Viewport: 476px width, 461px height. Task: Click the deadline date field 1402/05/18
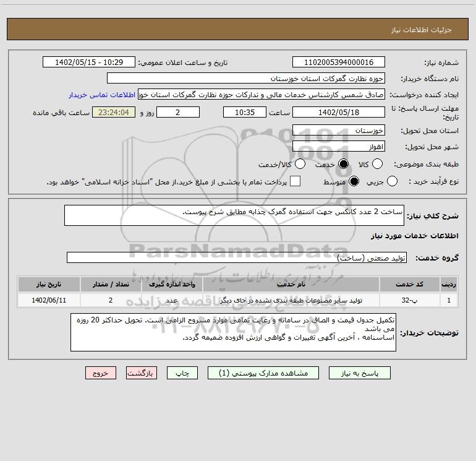(339, 112)
